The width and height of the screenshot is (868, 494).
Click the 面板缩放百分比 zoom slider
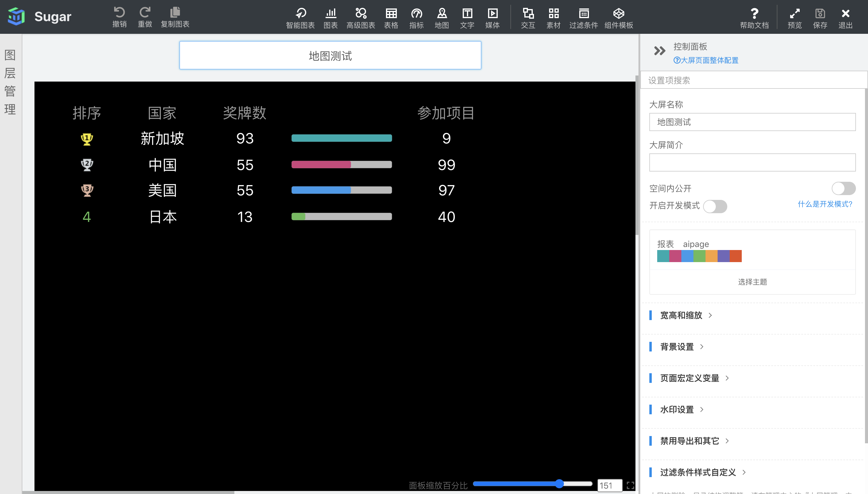(x=532, y=483)
